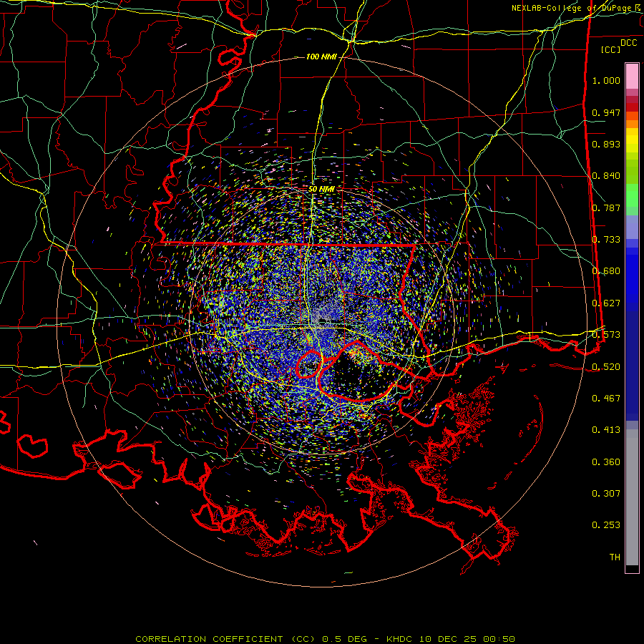
Task: Click the 0.893 legend value
Action: tap(606, 144)
